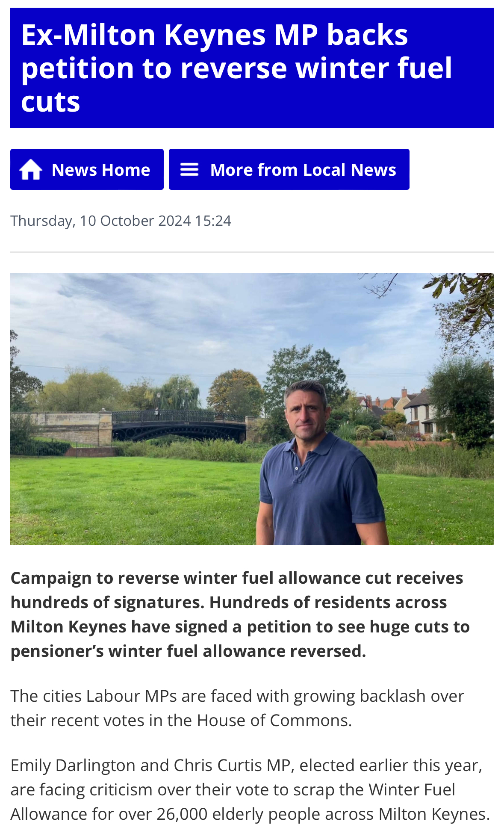
Task: Click the bold intro paragraph starting "Campaign to reverse"
Action: point(240,614)
